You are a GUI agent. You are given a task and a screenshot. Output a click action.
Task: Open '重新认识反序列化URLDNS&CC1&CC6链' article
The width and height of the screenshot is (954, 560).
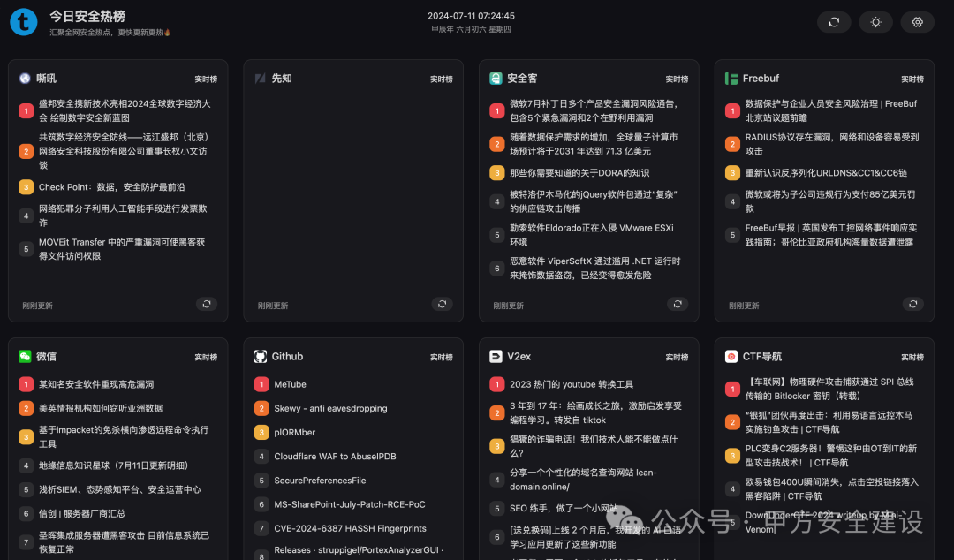[826, 173]
